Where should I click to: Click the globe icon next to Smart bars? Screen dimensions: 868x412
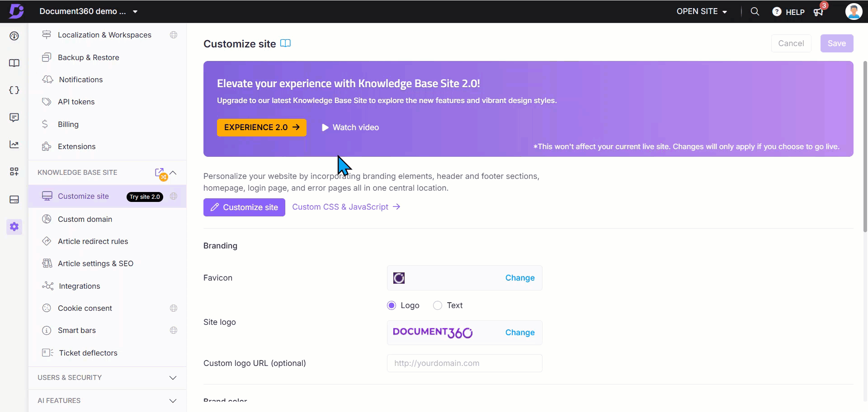(x=174, y=330)
